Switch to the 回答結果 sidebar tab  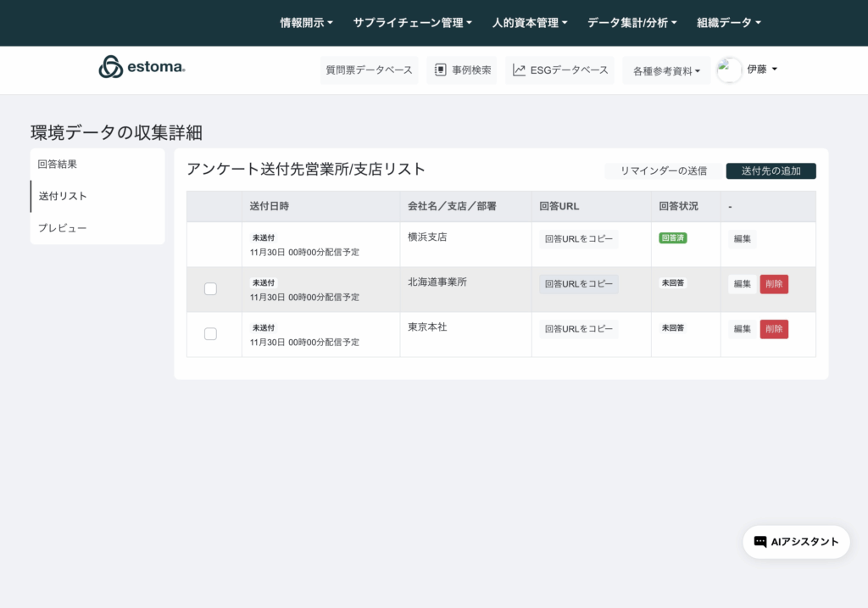58,164
